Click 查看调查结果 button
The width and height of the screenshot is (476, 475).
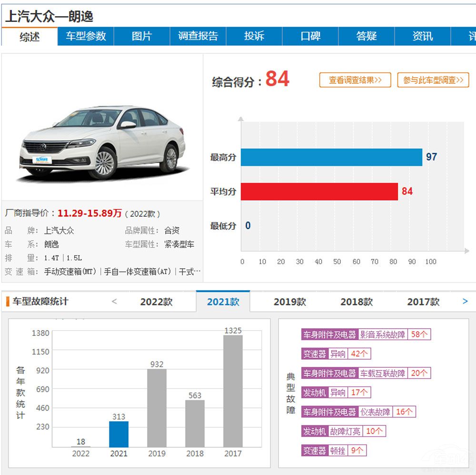click(355, 80)
